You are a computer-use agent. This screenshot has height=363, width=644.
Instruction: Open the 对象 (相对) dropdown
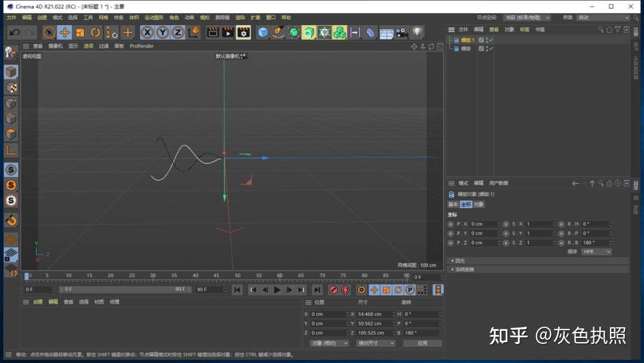click(329, 343)
